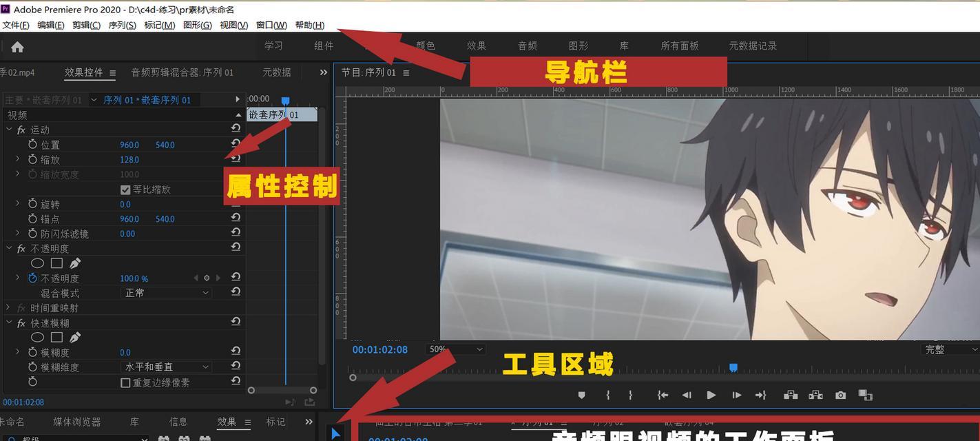Viewport: 980px width, 441px height.
Task: Expand the 时间重映射 effect group
Action: pos(9,308)
